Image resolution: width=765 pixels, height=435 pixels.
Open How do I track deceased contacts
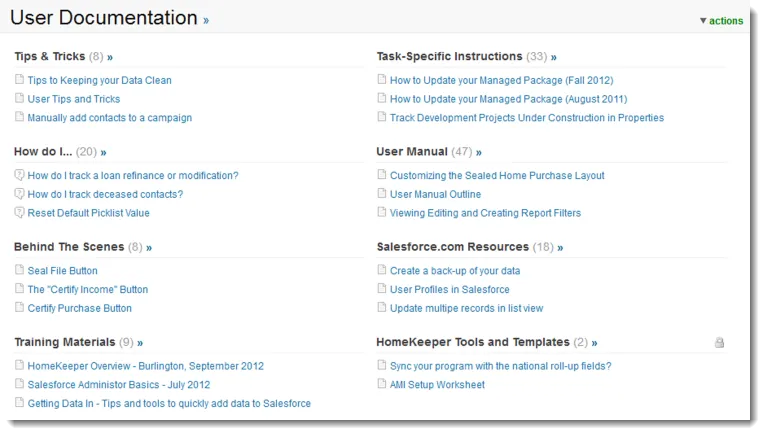105,195
